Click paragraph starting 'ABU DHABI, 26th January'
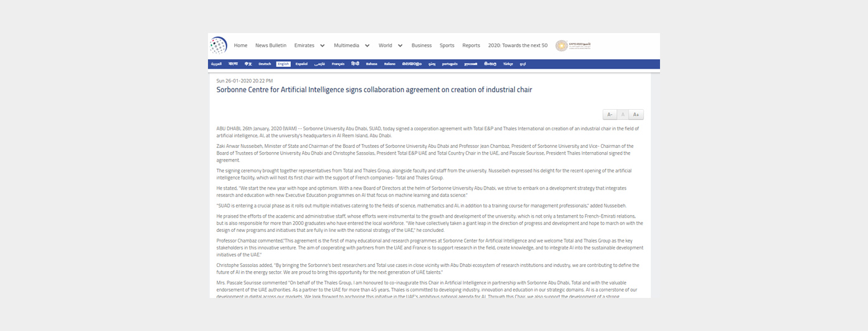The width and height of the screenshot is (868, 331). tap(428, 132)
